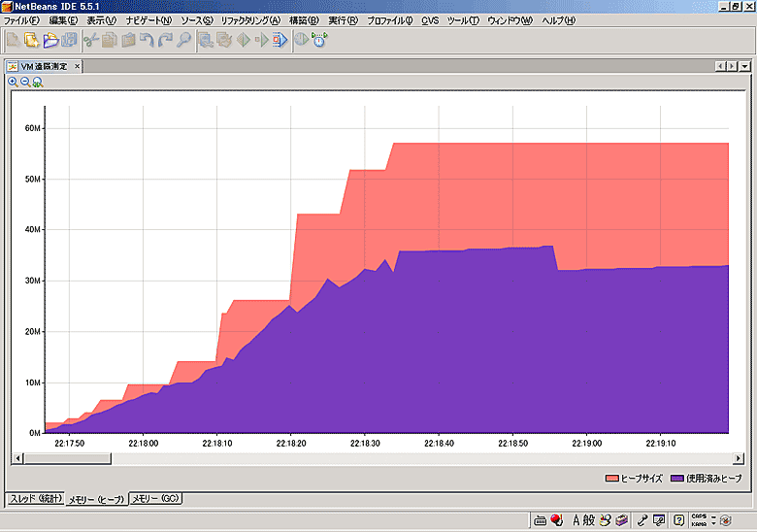
Task: Click the Open Project folder icon
Action: tap(50, 40)
